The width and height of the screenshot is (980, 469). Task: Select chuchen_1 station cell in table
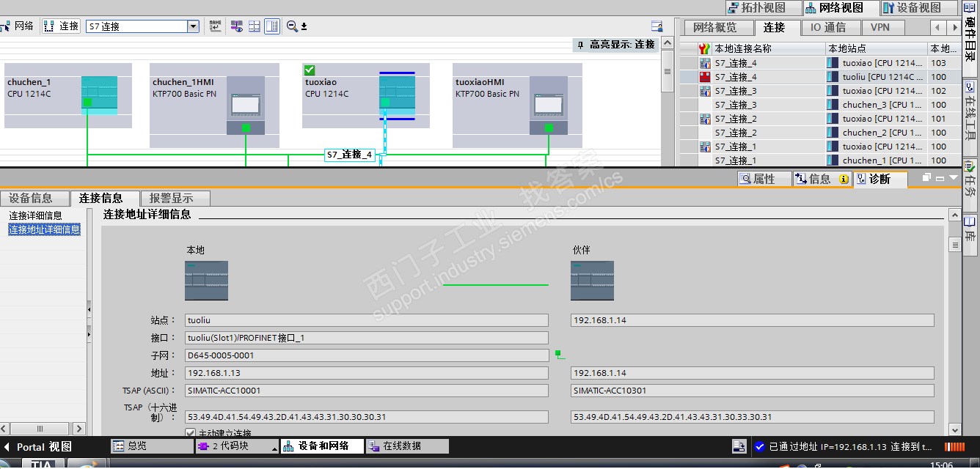tap(877, 160)
